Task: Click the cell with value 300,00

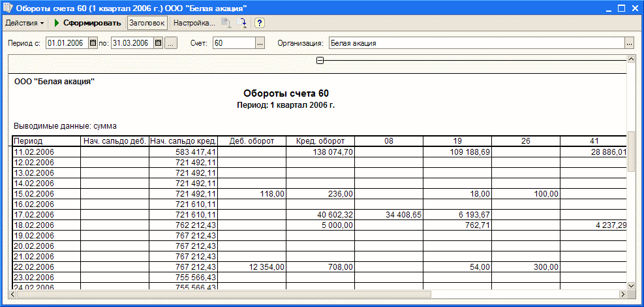Action: (526, 267)
